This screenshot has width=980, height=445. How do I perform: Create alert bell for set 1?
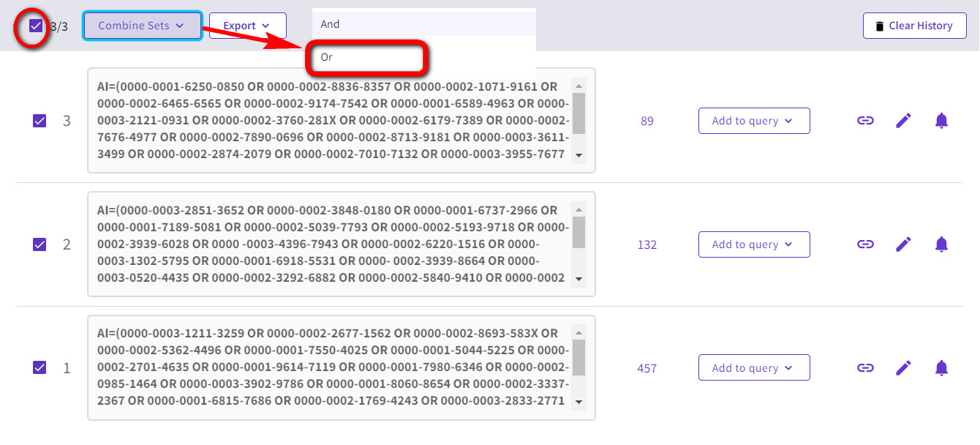[942, 368]
